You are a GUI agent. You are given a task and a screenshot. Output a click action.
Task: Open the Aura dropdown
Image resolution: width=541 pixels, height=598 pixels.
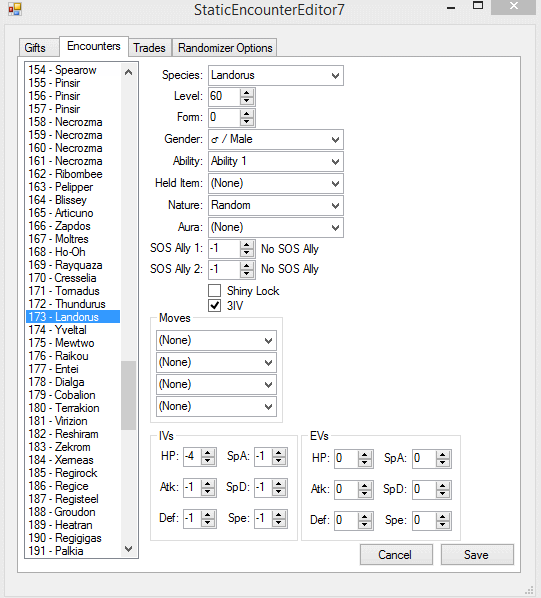click(x=276, y=228)
